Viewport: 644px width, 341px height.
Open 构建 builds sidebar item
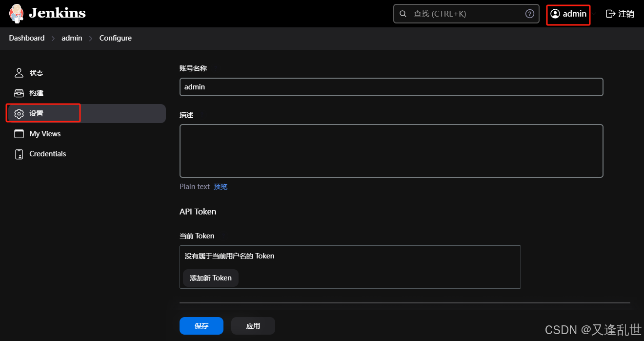[86, 93]
